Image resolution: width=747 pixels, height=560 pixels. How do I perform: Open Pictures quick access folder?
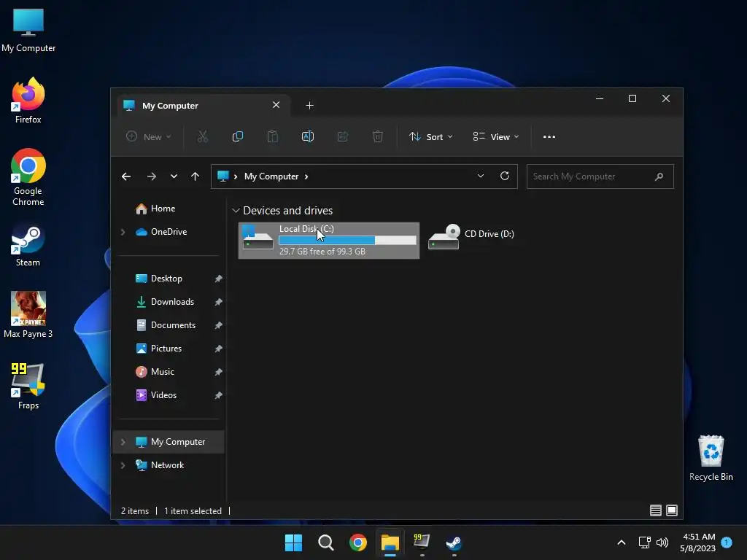coord(166,349)
